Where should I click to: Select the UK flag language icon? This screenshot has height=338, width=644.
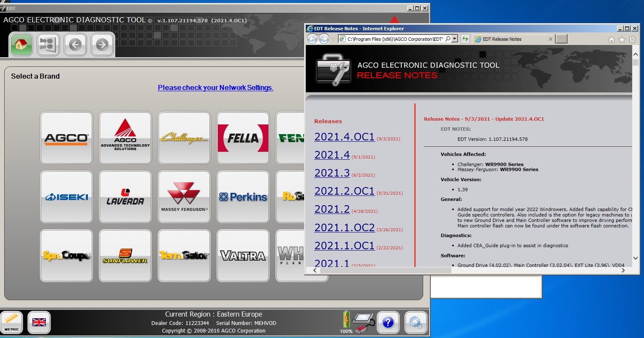(39, 322)
